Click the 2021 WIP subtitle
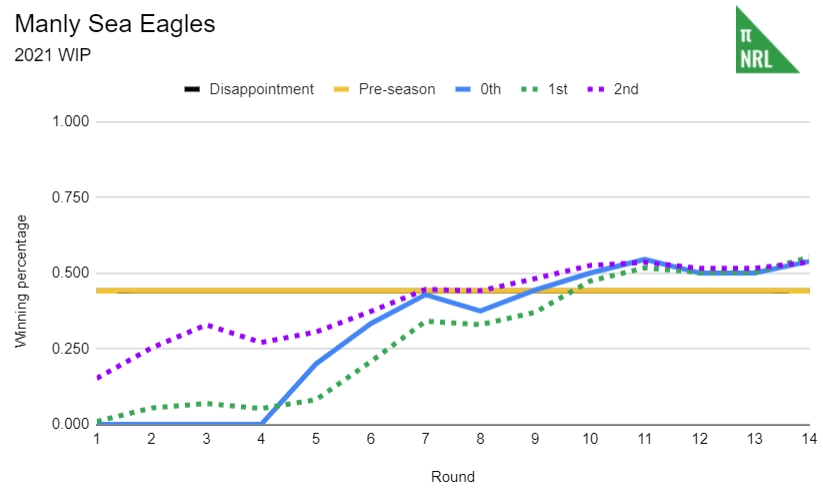823x496 pixels. [53, 54]
